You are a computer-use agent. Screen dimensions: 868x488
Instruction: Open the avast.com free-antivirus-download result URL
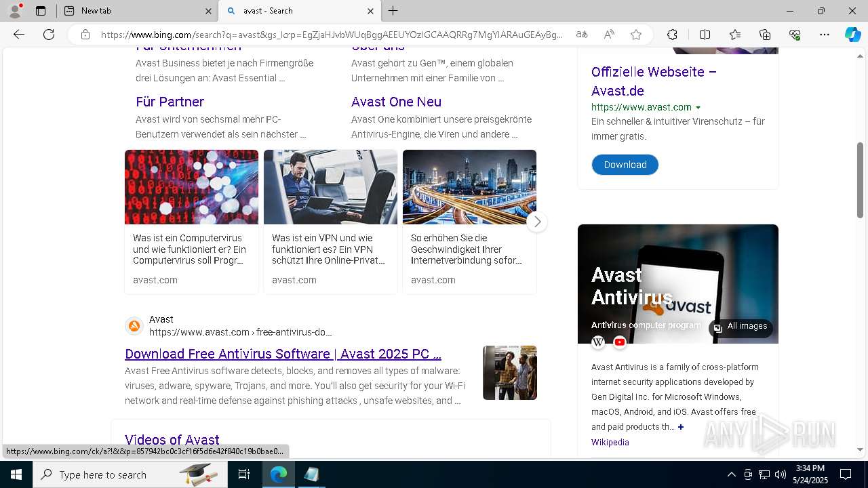[241, 332]
